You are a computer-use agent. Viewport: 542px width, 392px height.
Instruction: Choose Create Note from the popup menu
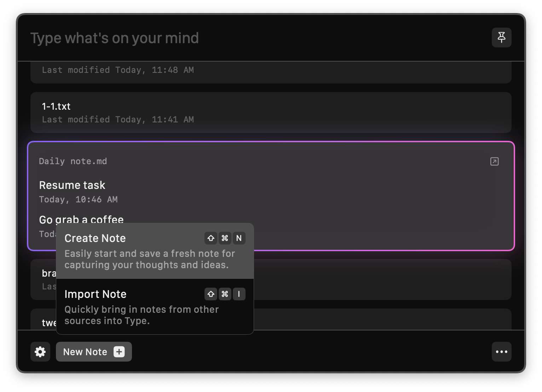click(155, 251)
